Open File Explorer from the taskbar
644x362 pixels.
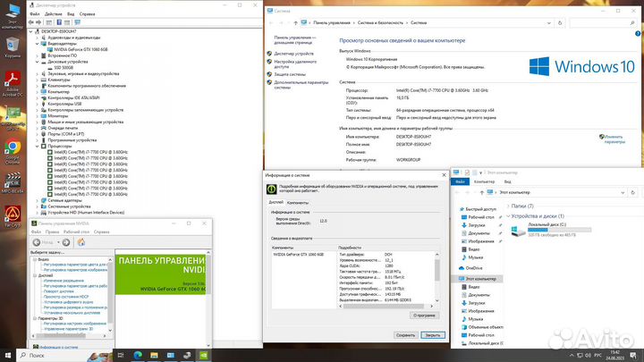pyautogui.click(x=154, y=356)
